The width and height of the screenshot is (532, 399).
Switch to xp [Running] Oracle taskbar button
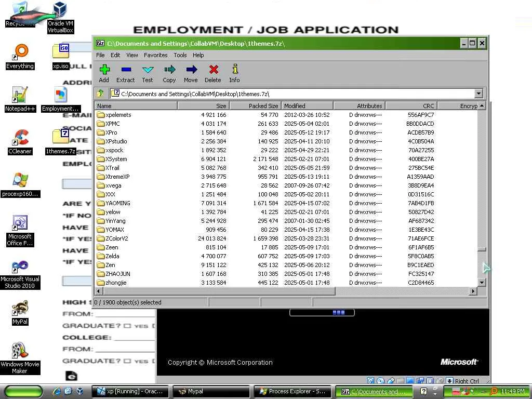pyautogui.click(x=131, y=391)
